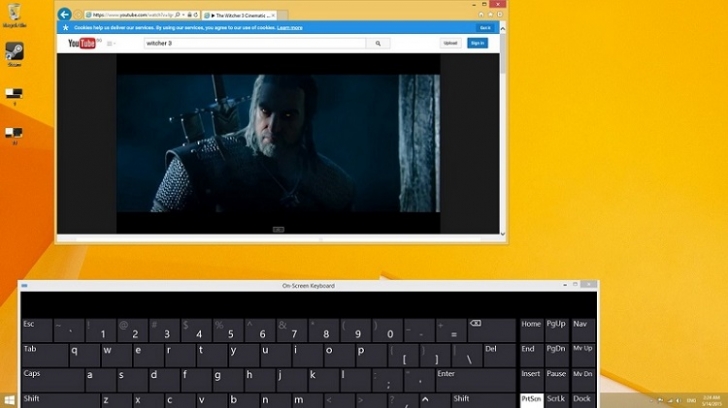Tap the Pause key

pos(556,380)
